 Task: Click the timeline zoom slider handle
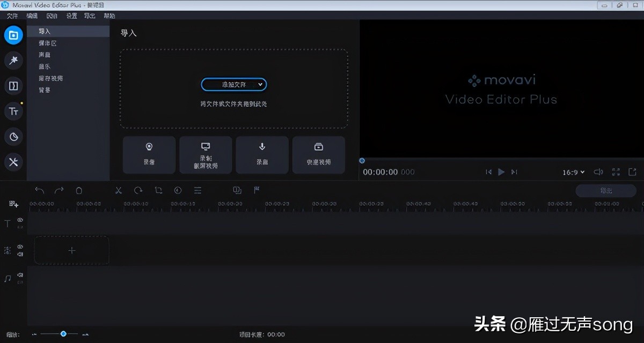tap(63, 334)
